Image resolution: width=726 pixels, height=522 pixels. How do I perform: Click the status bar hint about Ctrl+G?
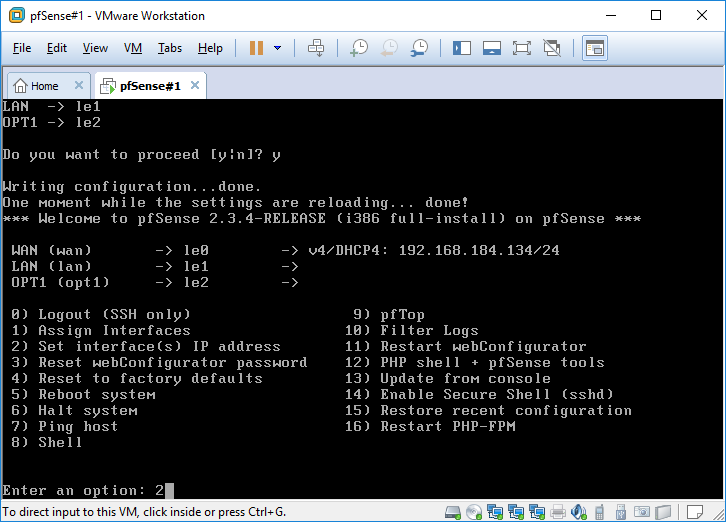point(144,512)
